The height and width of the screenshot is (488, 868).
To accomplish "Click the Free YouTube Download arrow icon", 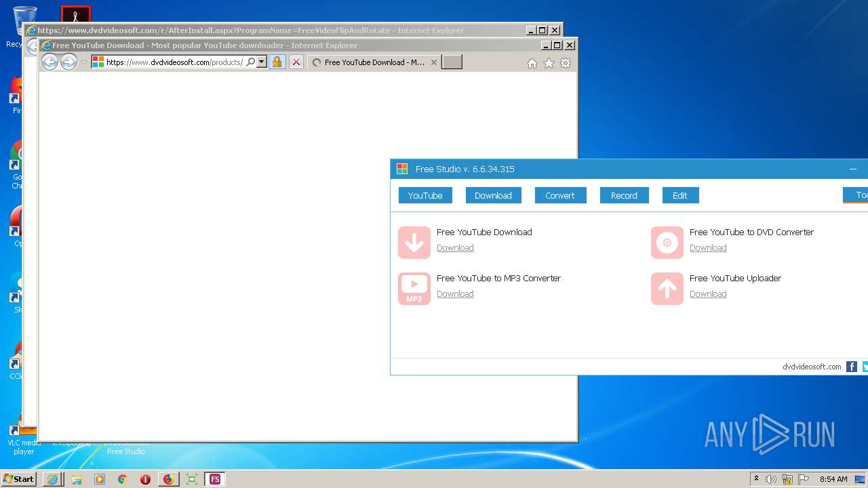I will tap(414, 243).
